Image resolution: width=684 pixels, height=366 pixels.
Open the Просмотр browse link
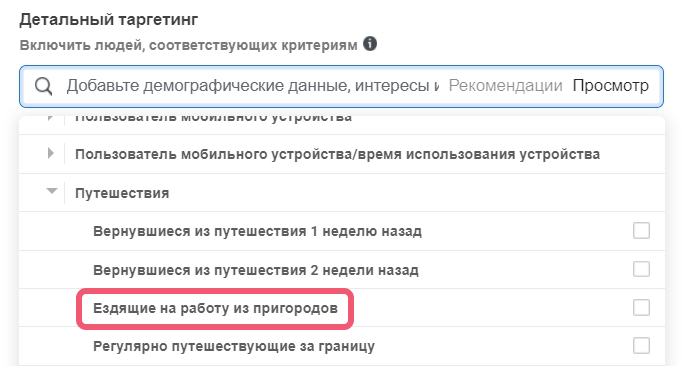611,86
